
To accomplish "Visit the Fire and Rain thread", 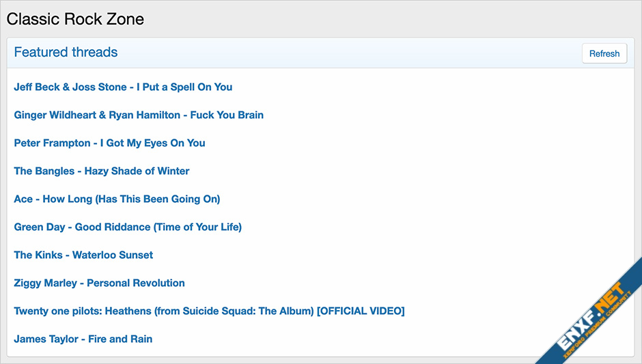I will pyautogui.click(x=120, y=339).
